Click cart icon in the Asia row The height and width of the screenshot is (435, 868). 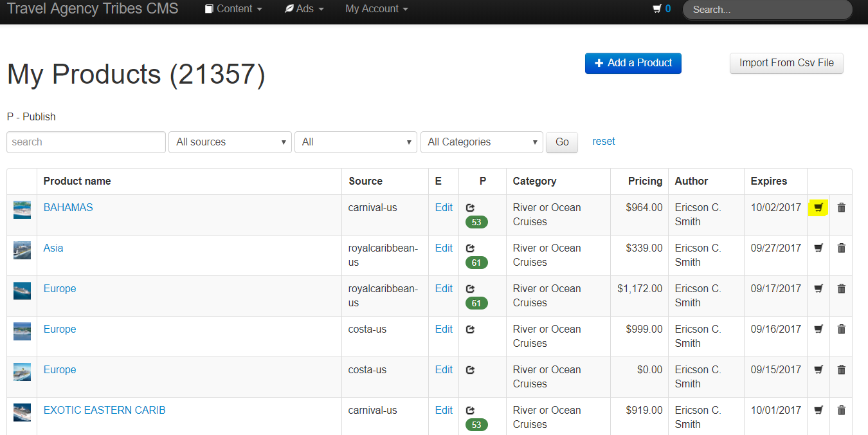[818, 248]
